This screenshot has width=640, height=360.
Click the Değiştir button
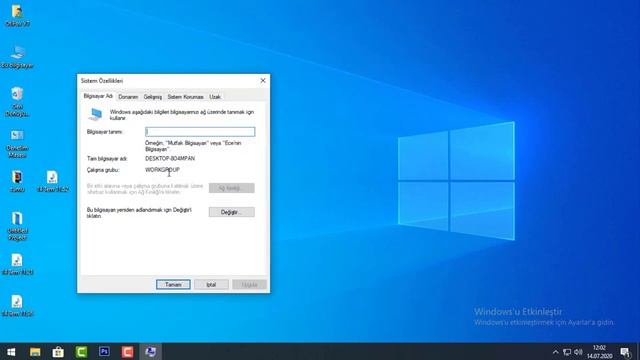231,212
